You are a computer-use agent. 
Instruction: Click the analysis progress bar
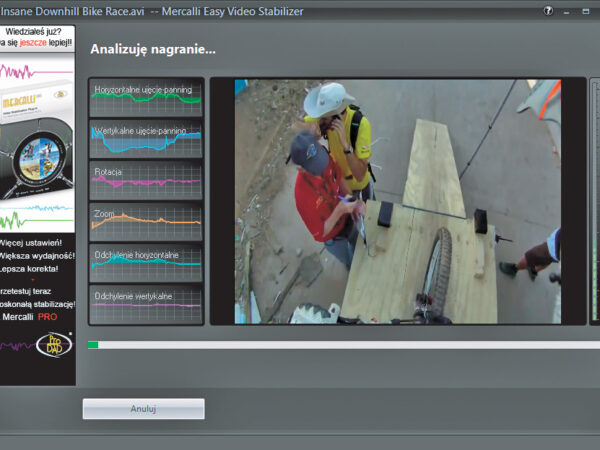click(x=340, y=345)
